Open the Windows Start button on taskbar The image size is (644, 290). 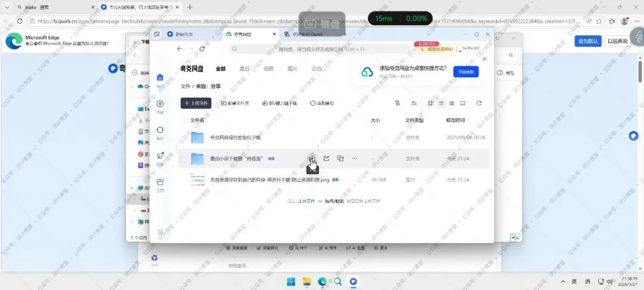point(291,282)
